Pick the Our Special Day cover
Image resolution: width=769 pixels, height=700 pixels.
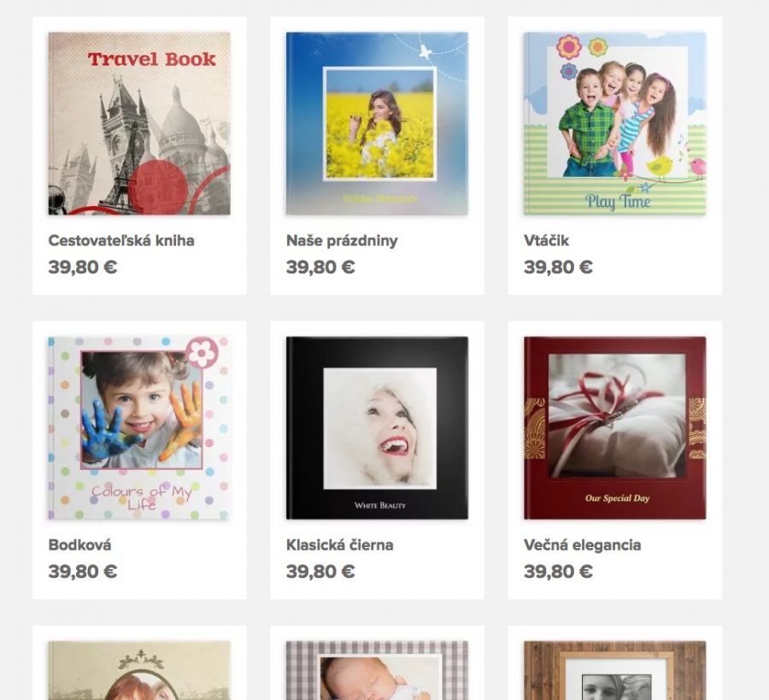615,428
